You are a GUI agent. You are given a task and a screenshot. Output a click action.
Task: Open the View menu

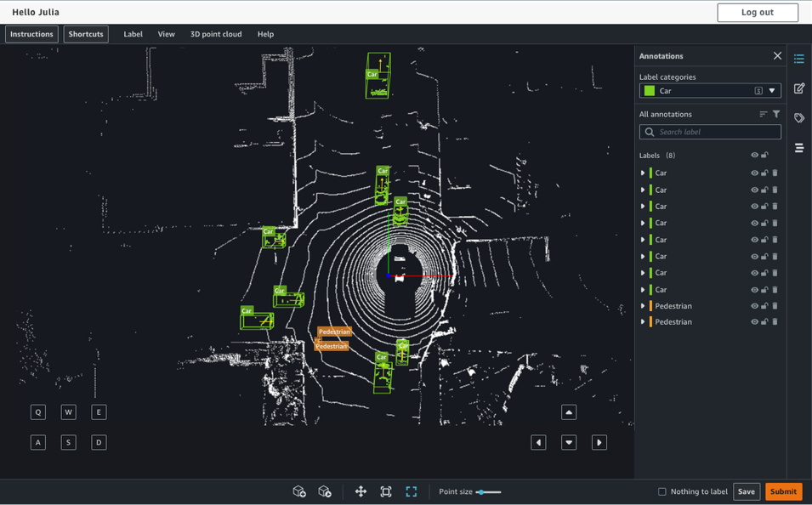(x=166, y=34)
